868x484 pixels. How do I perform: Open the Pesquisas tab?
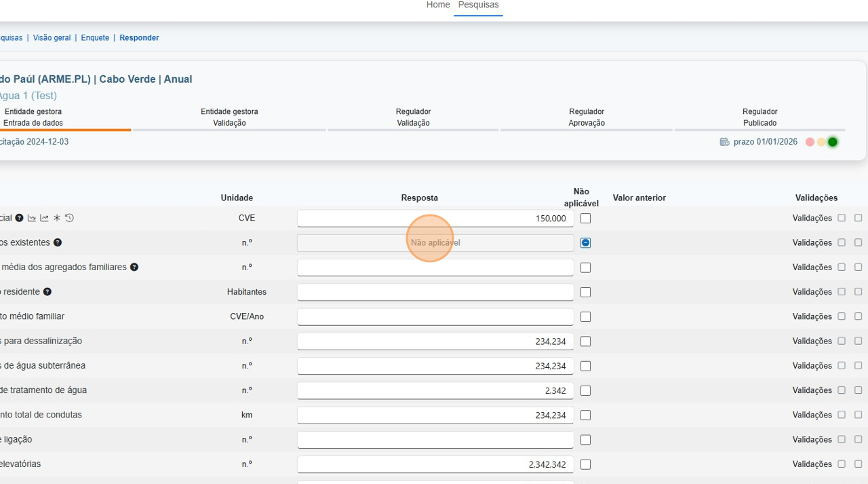click(x=478, y=5)
